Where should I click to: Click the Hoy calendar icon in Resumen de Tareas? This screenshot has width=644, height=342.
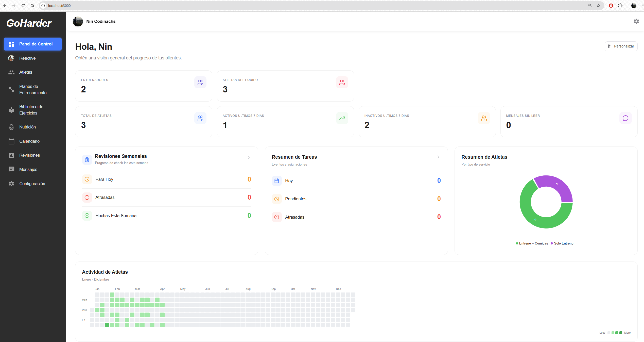click(x=277, y=181)
